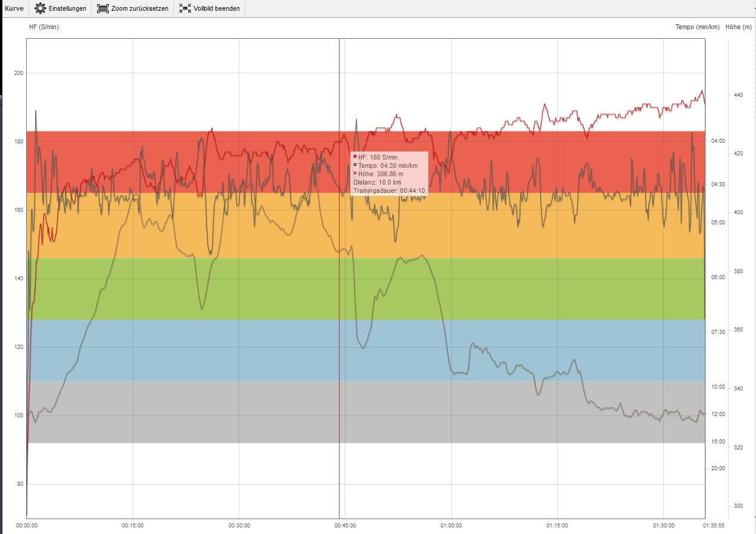The height and width of the screenshot is (534, 756).
Task: Click the Einstellungen gear icon
Action: tap(40, 8)
